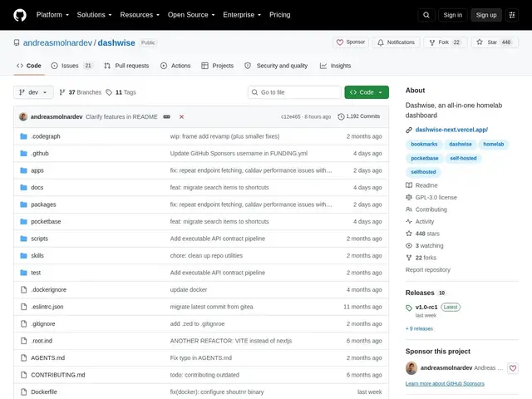Open the dashwise repository name link
This screenshot has width=532, height=399.
tap(116, 42)
